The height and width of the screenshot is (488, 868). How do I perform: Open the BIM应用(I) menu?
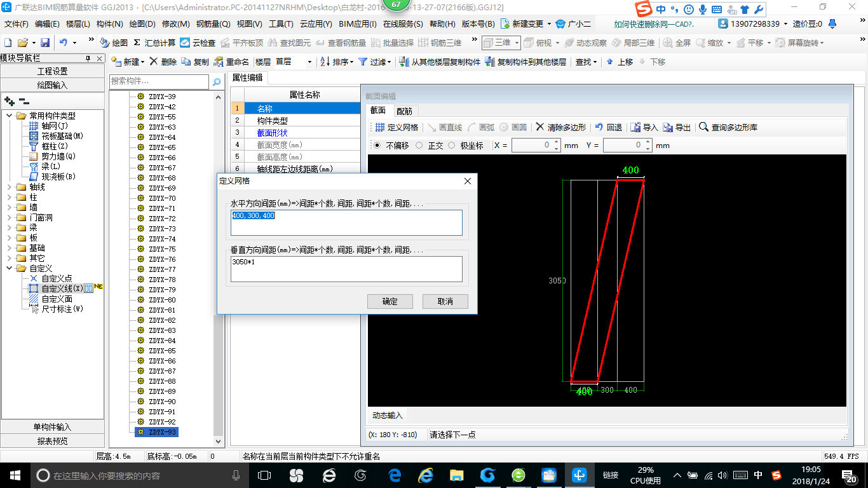[x=358, y=24]
